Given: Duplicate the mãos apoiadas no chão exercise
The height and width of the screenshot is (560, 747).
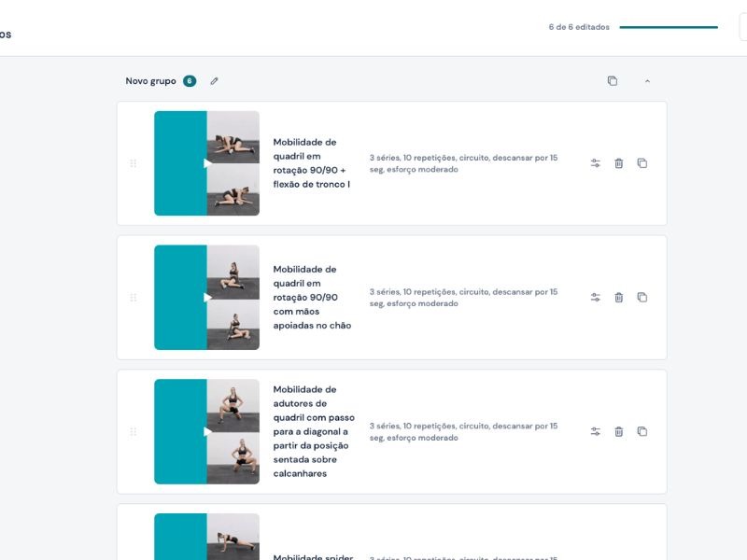Looking at the screenshot, I should (x=642, y=298).
